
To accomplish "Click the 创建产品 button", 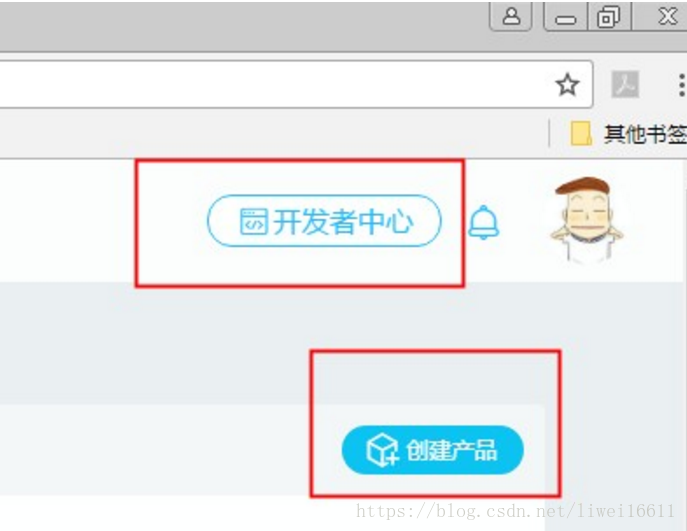I will point(432,450).
